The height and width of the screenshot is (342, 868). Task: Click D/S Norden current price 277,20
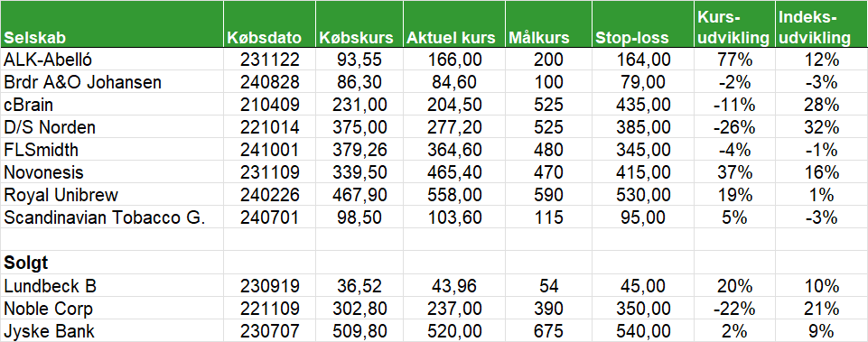coord(454,127)
